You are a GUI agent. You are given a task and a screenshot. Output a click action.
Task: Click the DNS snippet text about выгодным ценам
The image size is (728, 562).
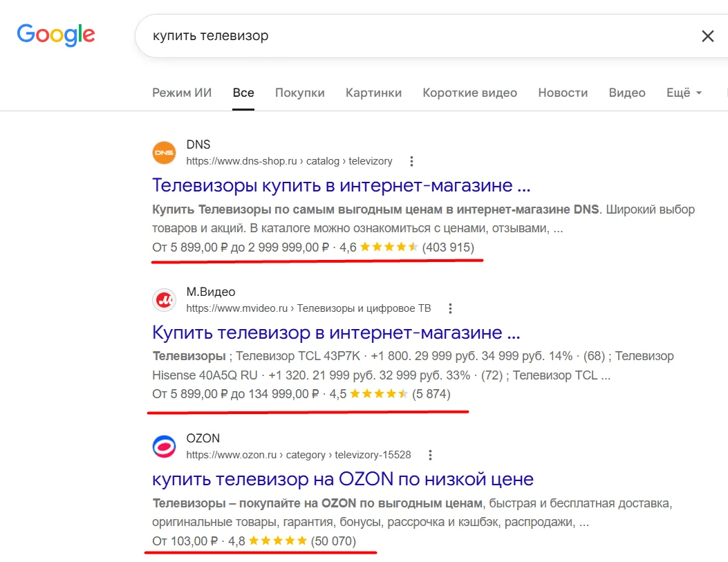tap(423, 219)
